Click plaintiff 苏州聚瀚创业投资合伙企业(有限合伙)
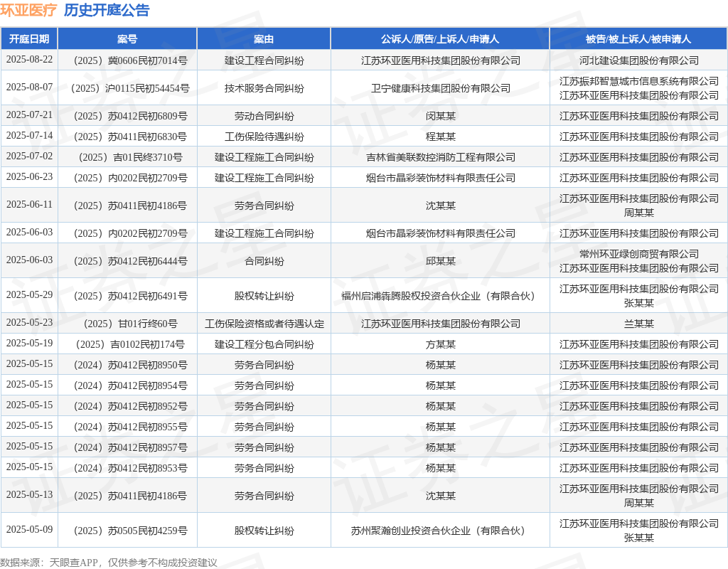 tap(441, 531)
